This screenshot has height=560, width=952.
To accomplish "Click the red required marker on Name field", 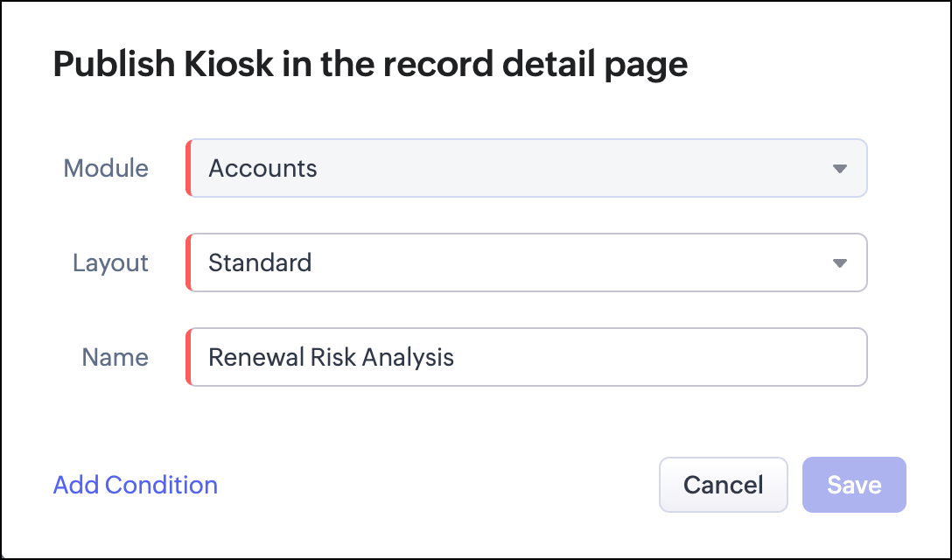I will coord(188,357).
